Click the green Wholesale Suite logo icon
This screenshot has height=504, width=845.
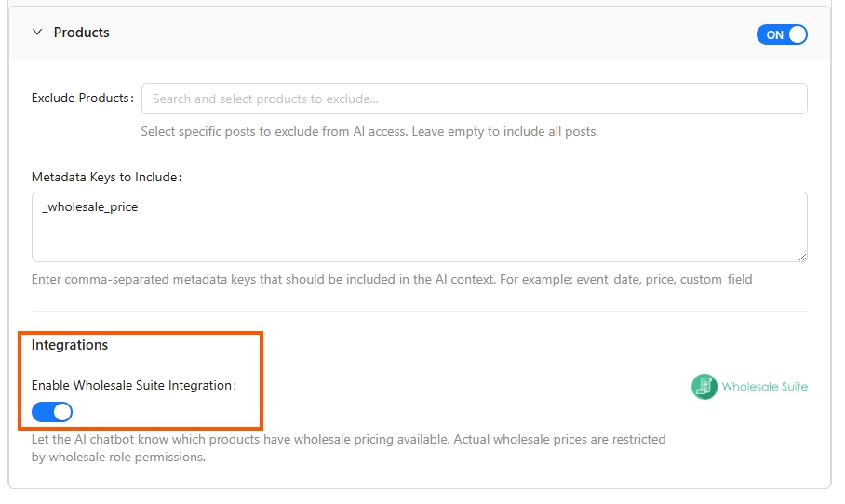(x=704, y=387)
